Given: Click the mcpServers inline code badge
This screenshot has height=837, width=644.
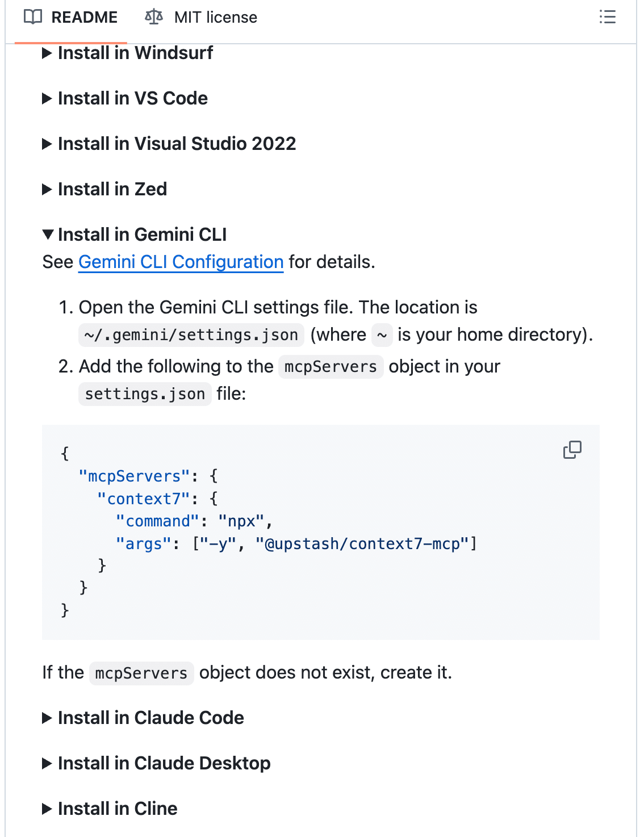Looking at the screenshot, I should 330,366.
